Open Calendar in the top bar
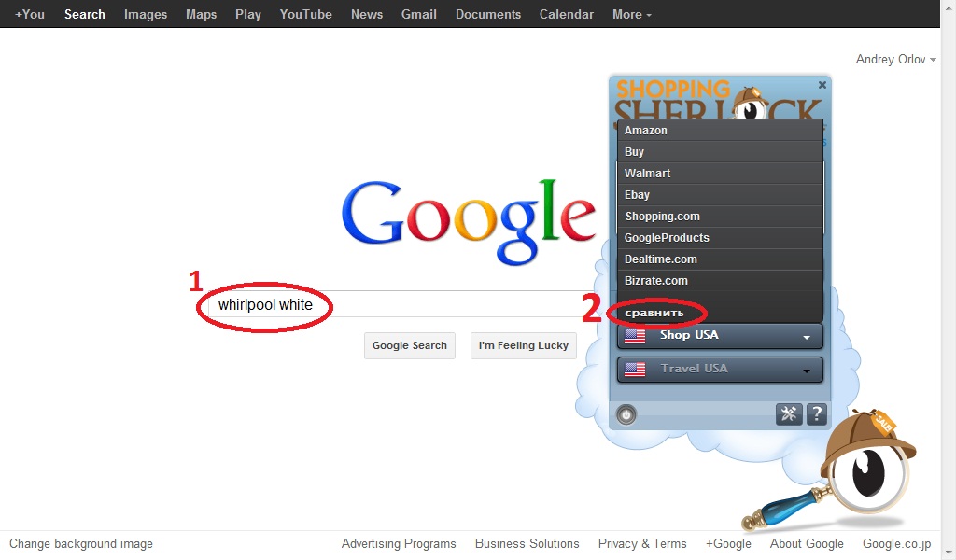 (567, 14)
